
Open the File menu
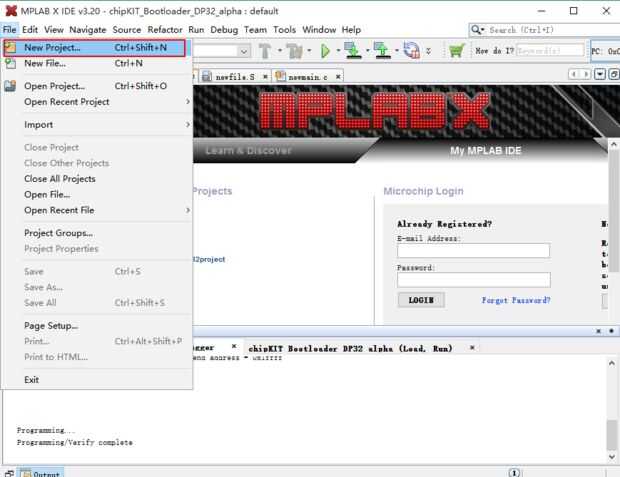9,30
